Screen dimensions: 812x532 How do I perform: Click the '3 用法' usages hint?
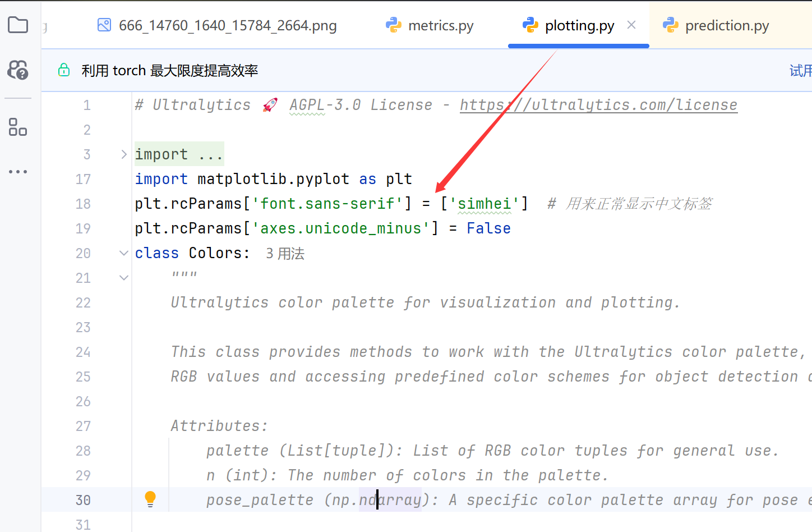(x=285, y=254)
